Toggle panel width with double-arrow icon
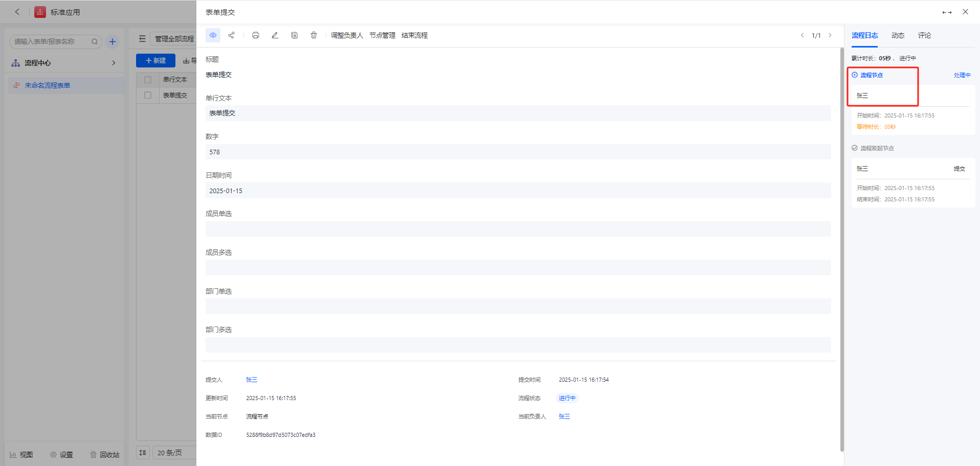 tap(947, 12)
